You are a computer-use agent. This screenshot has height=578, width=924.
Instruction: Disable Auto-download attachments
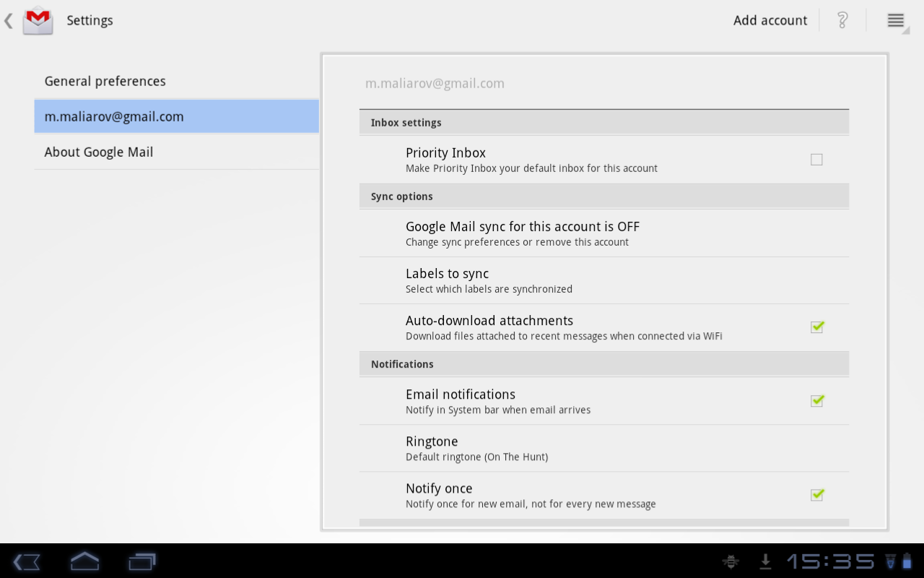tap(816, 327)
